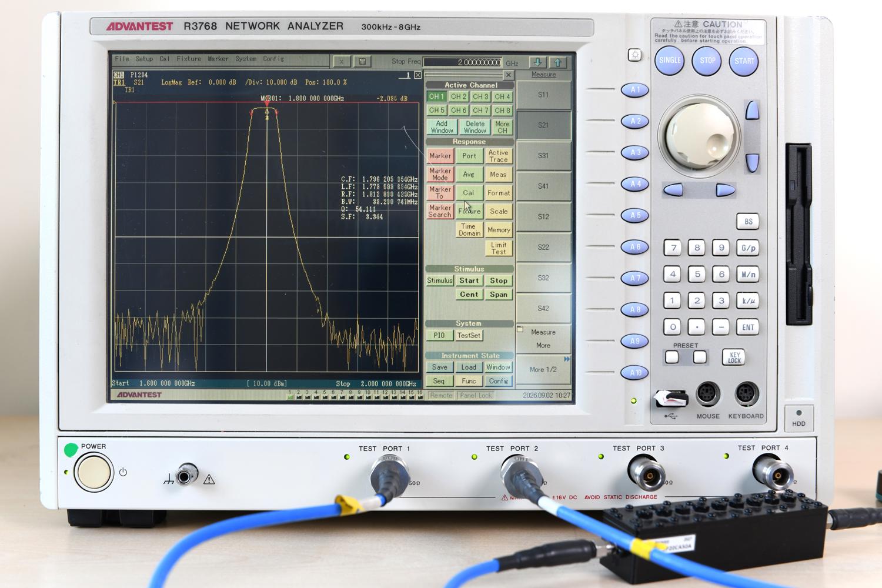Go to next softkey page More 1/2
This screenshot has width=882, height=588.
pos(543,369)
